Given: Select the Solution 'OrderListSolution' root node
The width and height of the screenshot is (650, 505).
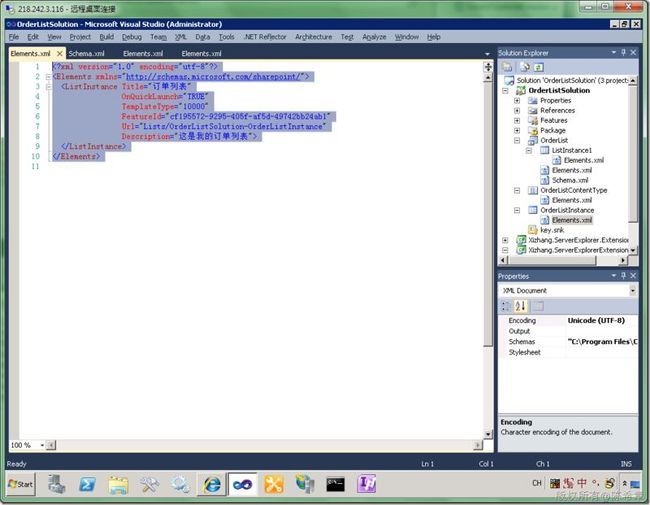Looking at the screenshot, I should pos(572,80).
